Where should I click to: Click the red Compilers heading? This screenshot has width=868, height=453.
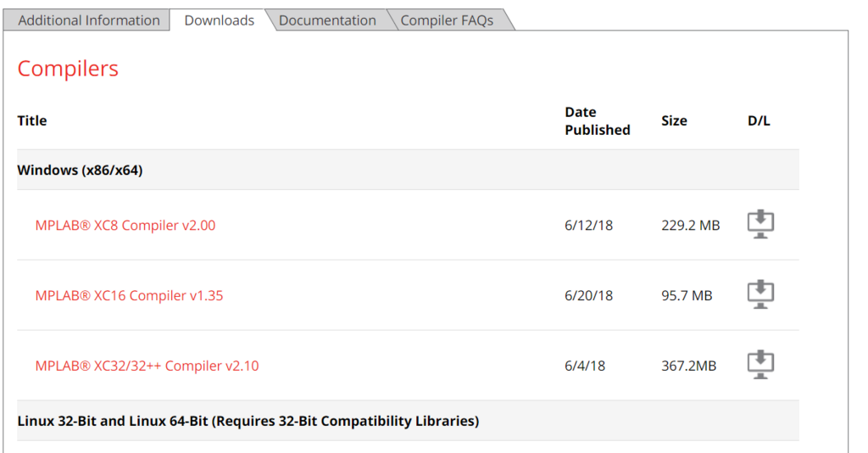(68, 69)
